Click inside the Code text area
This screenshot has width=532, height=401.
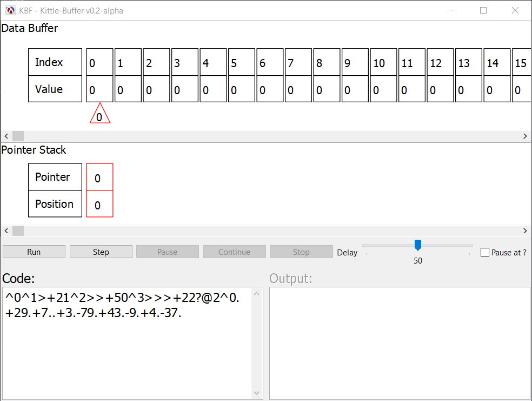(x=127, y=344)
